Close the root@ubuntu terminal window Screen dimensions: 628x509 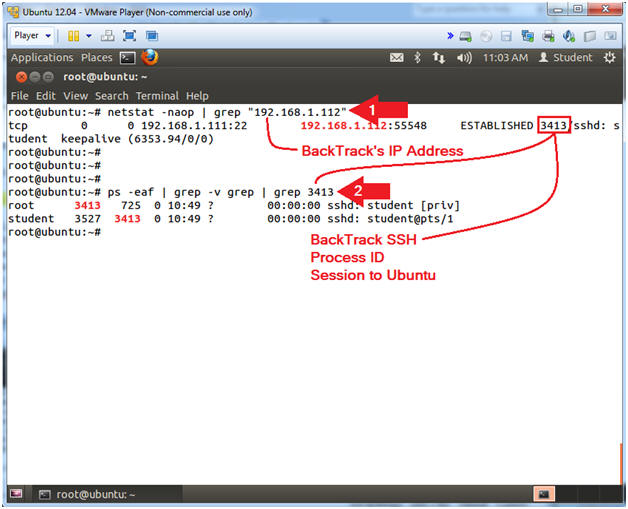[22, 77]
